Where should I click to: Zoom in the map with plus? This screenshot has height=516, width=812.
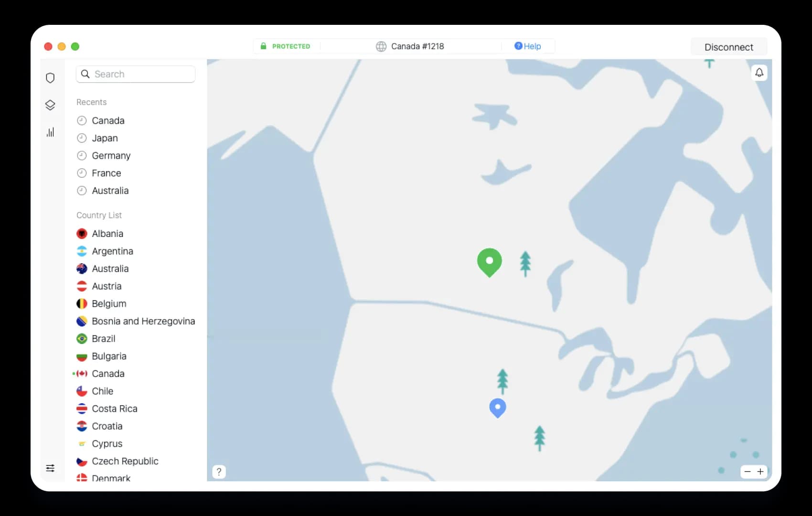click(x=760, y=472)
